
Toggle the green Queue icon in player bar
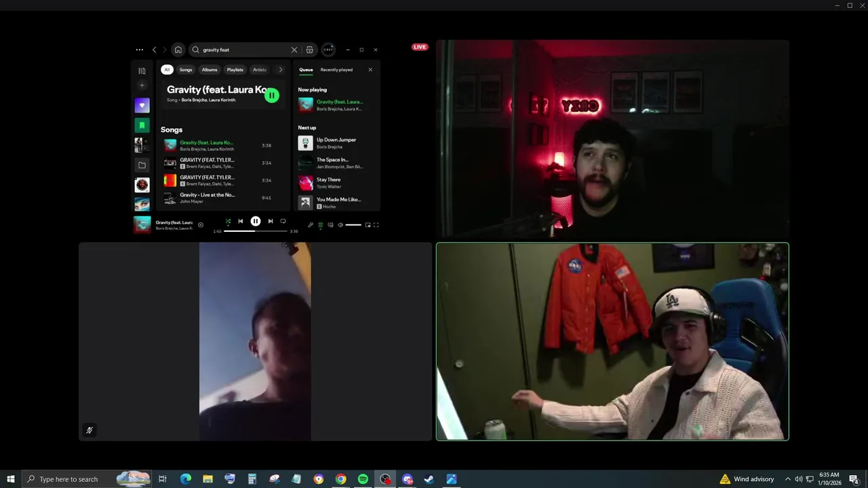(x=321, y=225)
